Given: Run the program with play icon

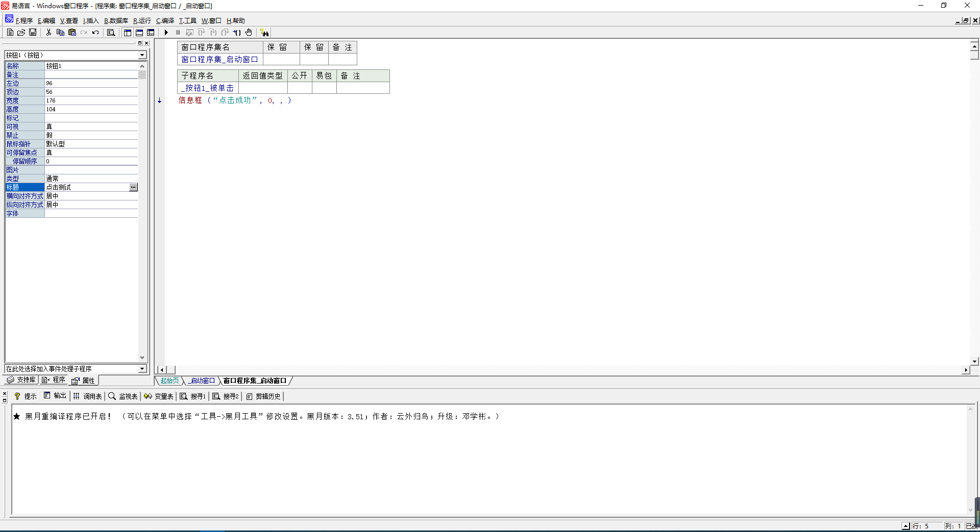Looking at the screenshot, I should pyautogui.click(x=166, y=32).
